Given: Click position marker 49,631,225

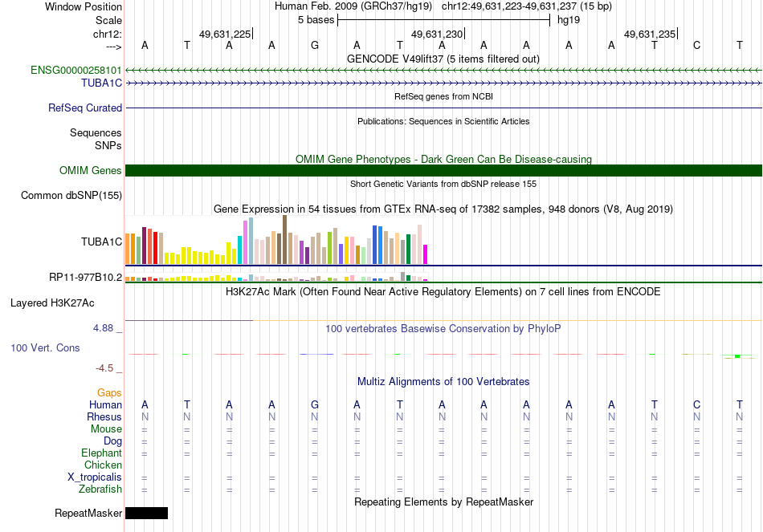Looking at the screenshot, I should 226,34.
